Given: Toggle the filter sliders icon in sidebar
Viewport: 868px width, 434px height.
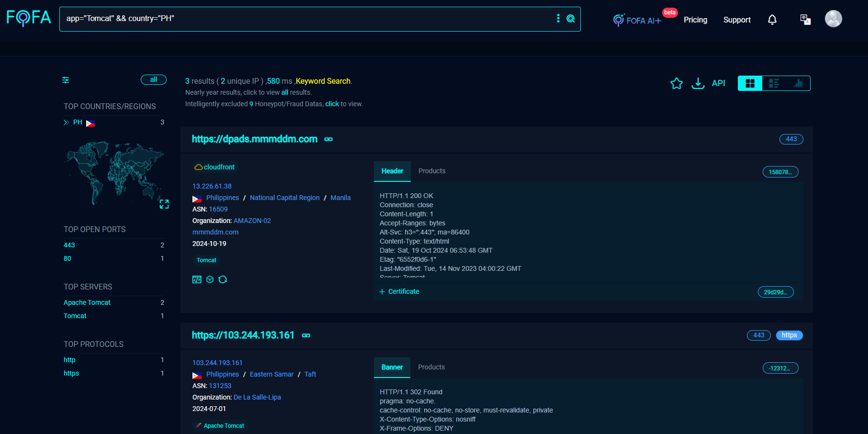Looking at the screenshot, I should 66,80.
